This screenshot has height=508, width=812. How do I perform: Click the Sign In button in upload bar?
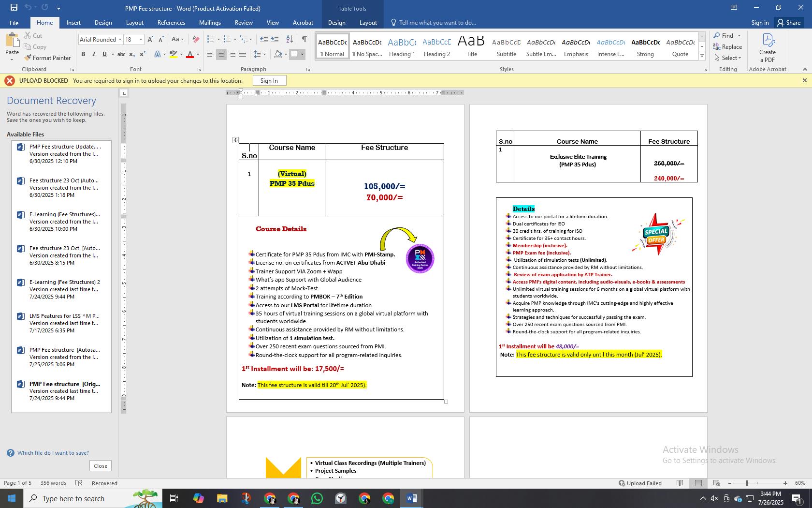click(269, 80)
